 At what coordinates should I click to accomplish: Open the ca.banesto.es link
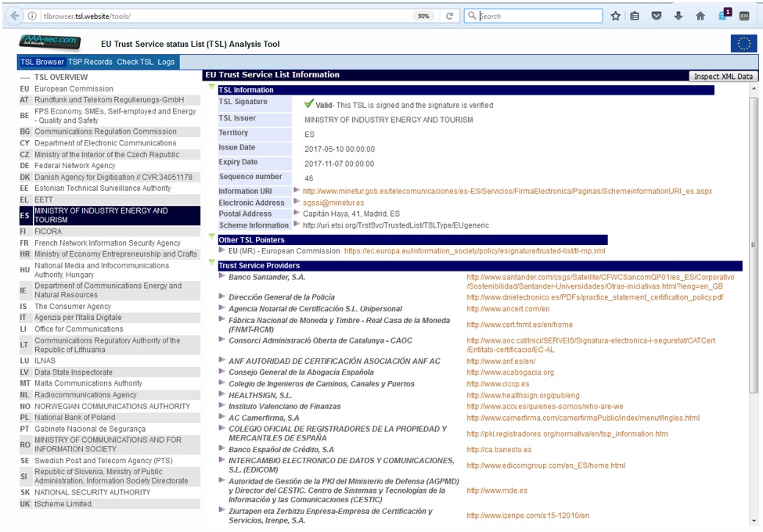(x=499, y=450)
